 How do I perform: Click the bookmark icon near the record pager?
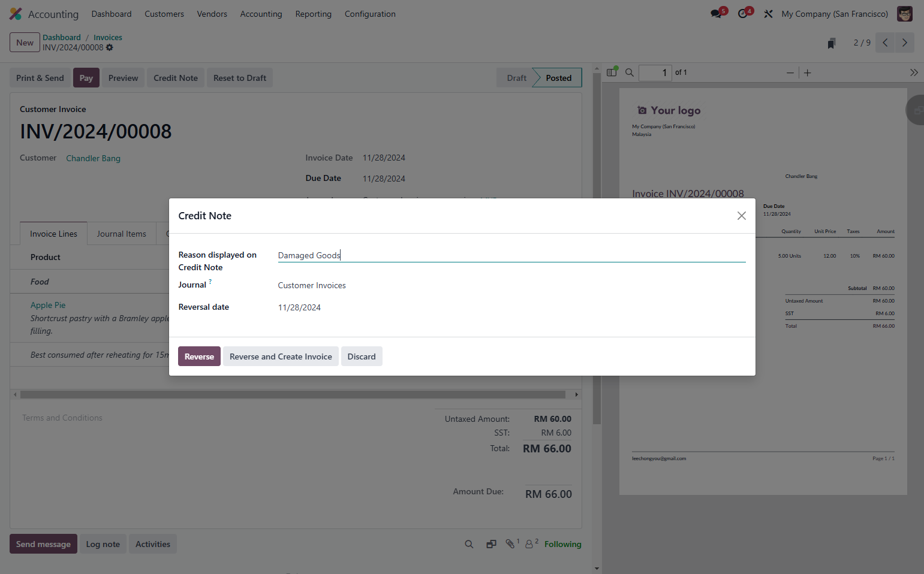click(831, 43)
